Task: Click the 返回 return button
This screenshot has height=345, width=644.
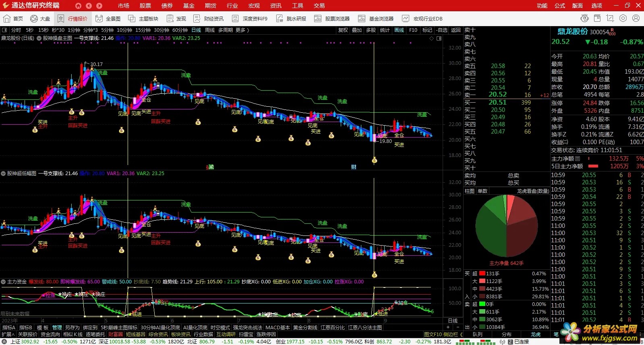Action: (x=456, y=30)
